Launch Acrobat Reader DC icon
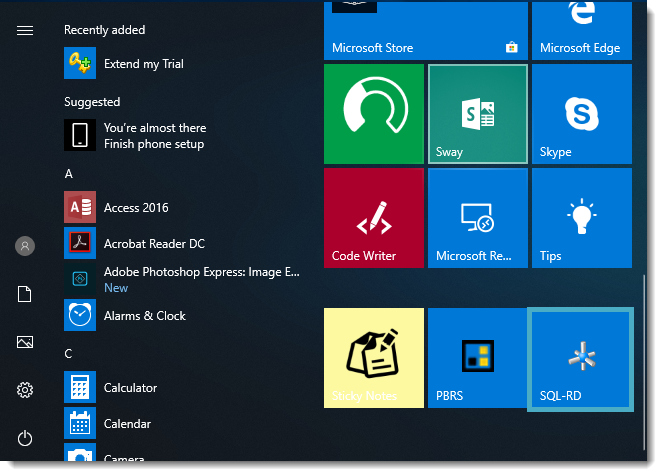Image resolution: width=662 pixels, height=476 pixels. pos(80,243)
